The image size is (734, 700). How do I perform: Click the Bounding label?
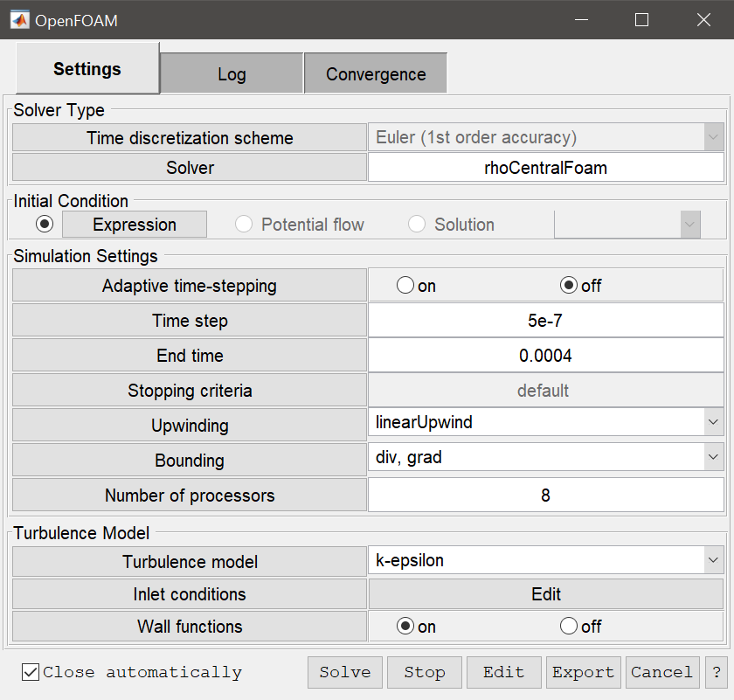(190, 461)
